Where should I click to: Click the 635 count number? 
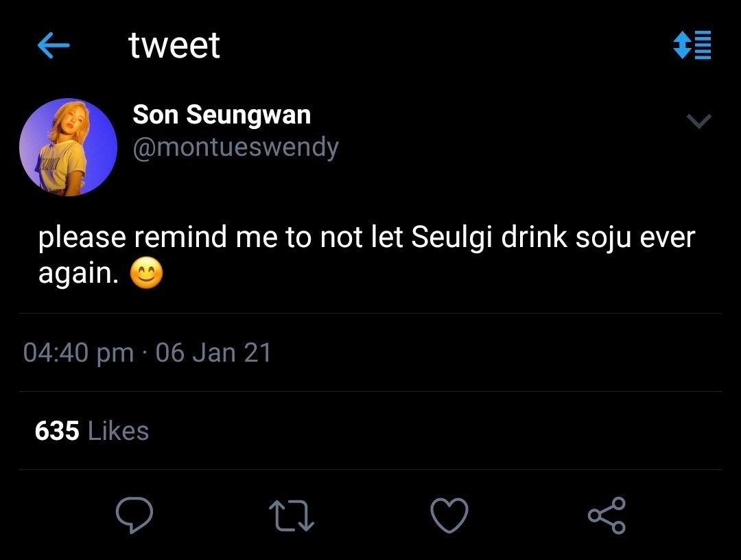[57, 431]
